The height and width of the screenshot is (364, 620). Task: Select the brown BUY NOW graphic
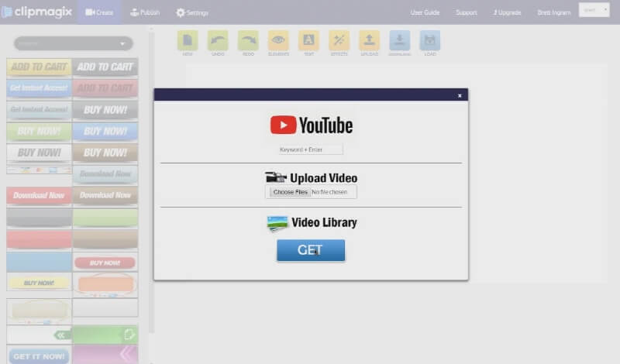pyautogui.click(x=105, y=153)
